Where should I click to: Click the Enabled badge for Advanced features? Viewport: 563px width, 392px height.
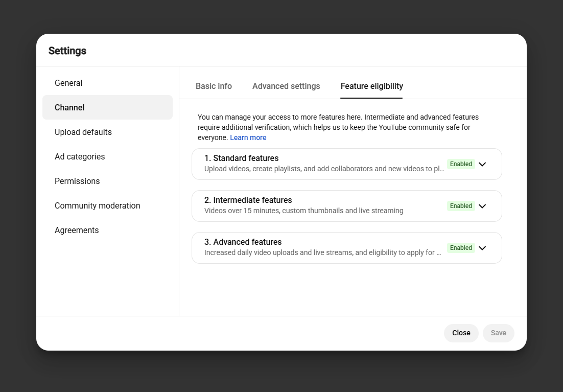click(x=461, y=248)
